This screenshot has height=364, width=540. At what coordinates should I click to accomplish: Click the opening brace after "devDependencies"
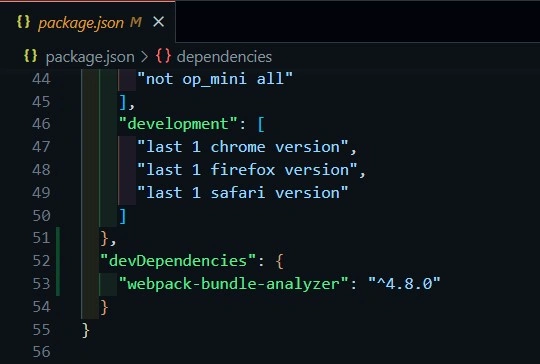tap(280, 261)
